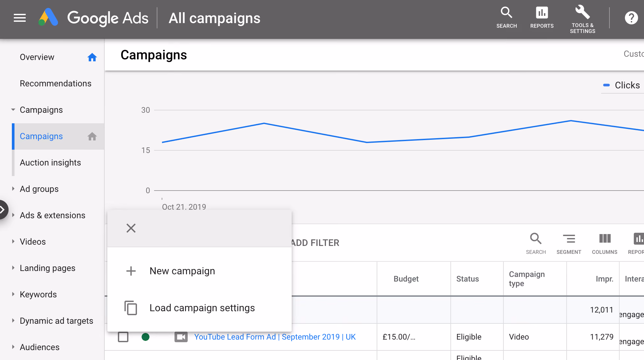Expand the Ad groups section
This screenshot has height=360, width=644.
13,189
